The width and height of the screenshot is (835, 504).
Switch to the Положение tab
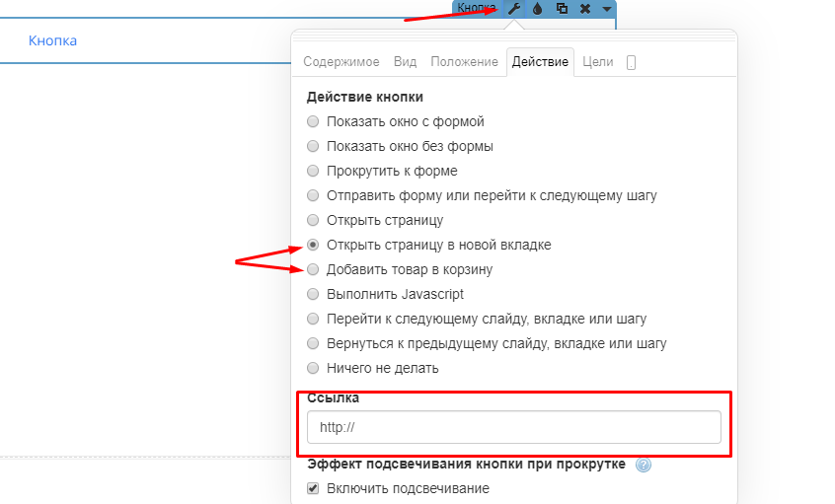464,62
